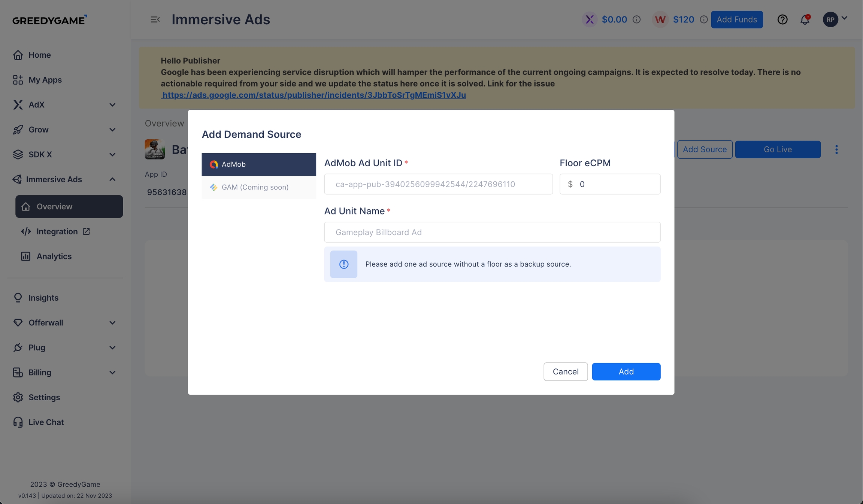The width and height of the screenshot is (863, 504).
Task: Focus the AdMob Ad Unit ID field
Action: pos(438,184)
